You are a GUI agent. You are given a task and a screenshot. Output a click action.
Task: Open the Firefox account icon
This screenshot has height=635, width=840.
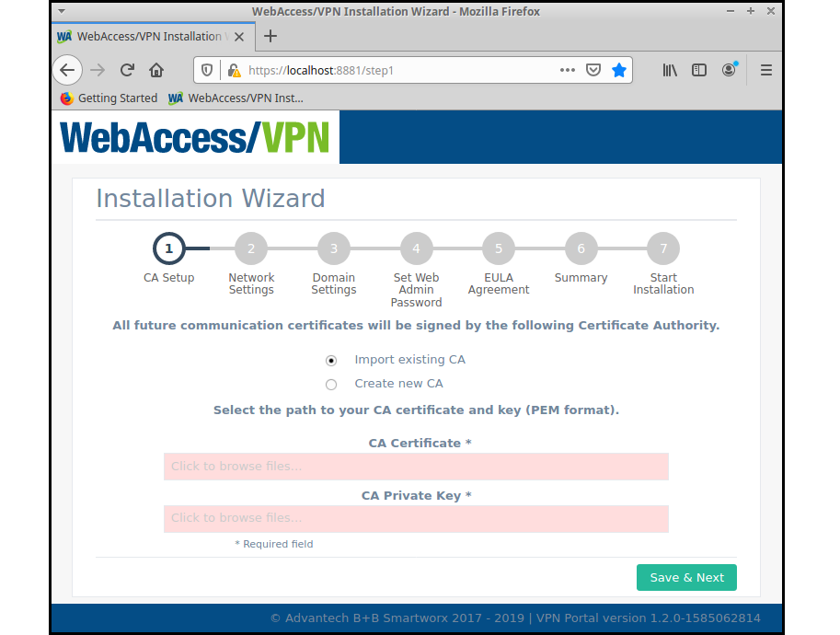coord(729,70)
